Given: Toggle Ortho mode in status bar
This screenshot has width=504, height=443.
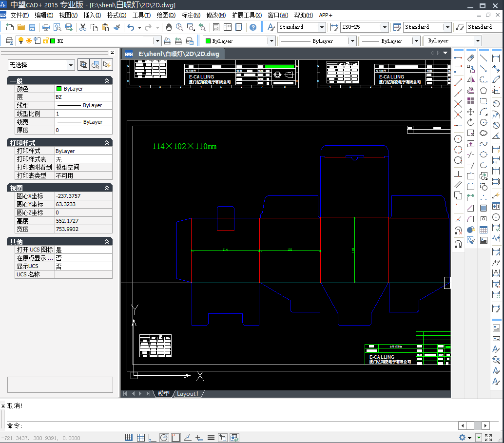Looking at the screenshot, I should point(152,438).
